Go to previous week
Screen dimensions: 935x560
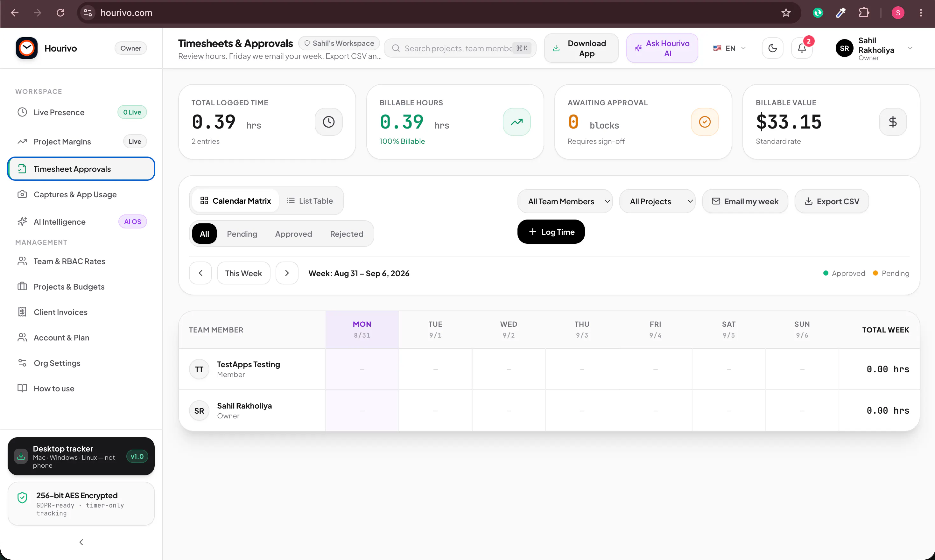[200, 273]
